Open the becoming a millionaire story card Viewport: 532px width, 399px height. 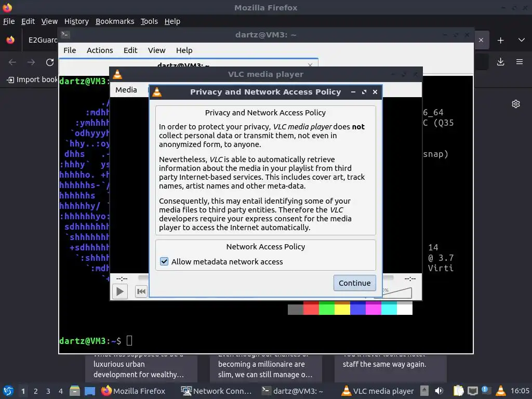[x=265, y=369]
